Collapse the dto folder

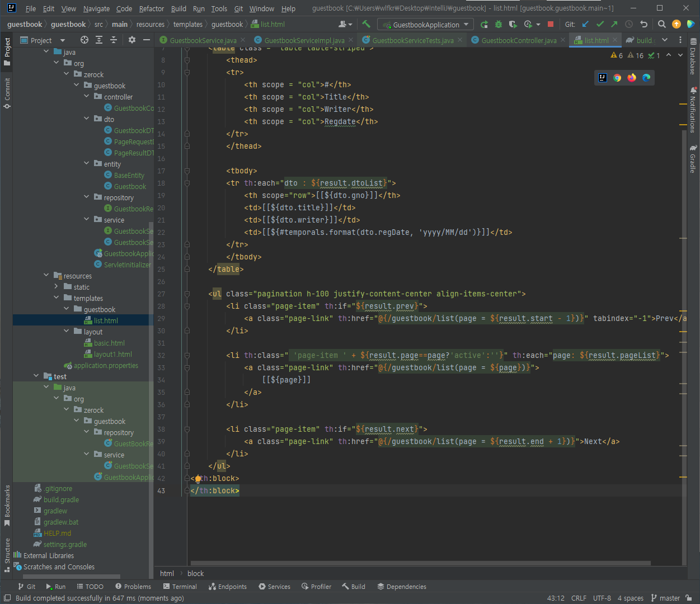[87, 119]
